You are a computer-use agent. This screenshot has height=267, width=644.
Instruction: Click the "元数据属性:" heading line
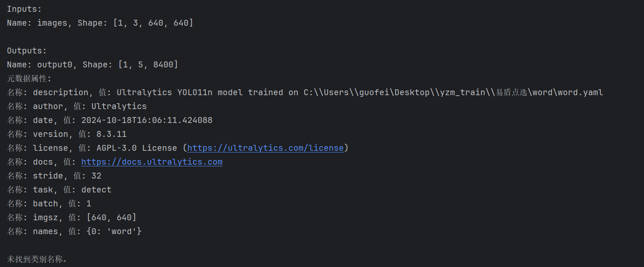pos(29,78)
